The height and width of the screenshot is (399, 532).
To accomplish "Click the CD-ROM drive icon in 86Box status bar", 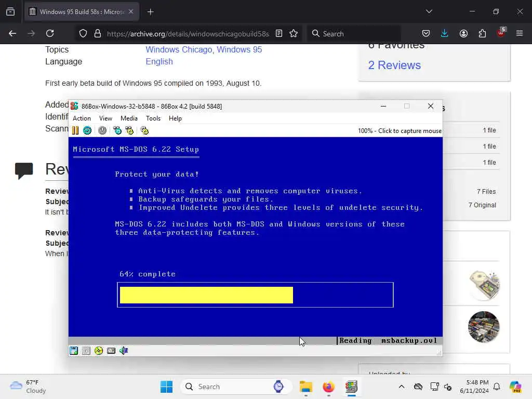I will [99, 351].
